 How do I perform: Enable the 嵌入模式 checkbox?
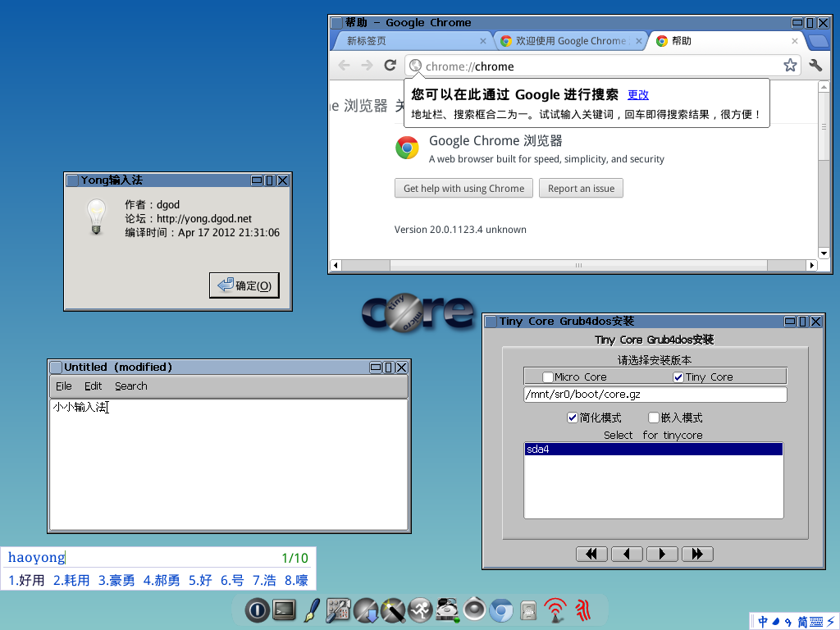654,418
